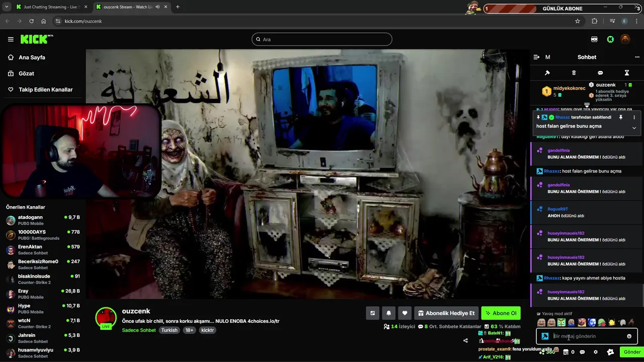644x362 pixels.
Task: Toggle follow heart button
Action: [x=405, y=313]
